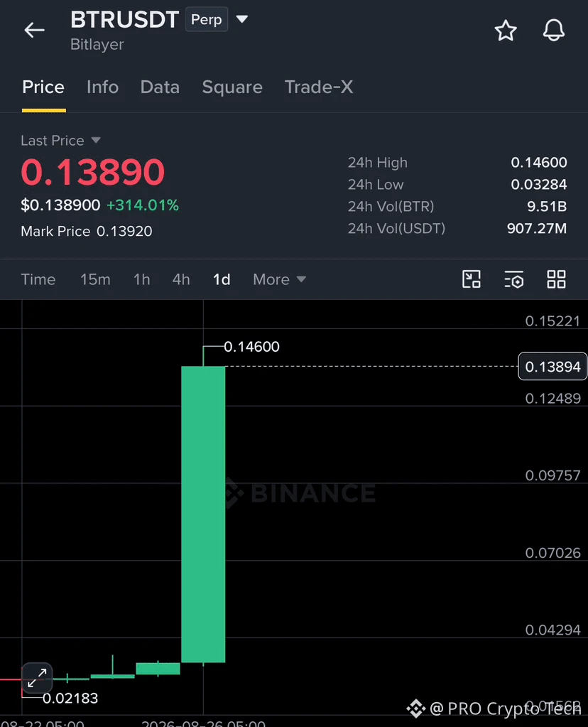Tap the Perp contract label
The image size is (588, 727).
(207, 19)
